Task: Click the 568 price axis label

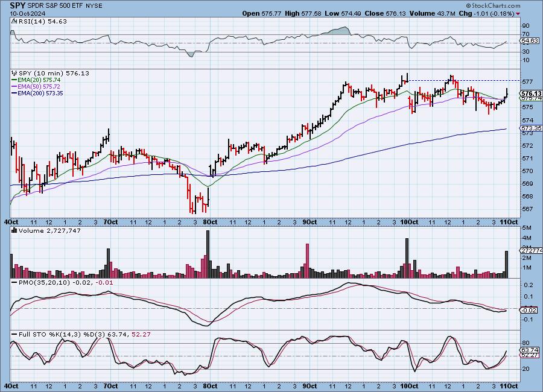Action: (x=527, y=196)
